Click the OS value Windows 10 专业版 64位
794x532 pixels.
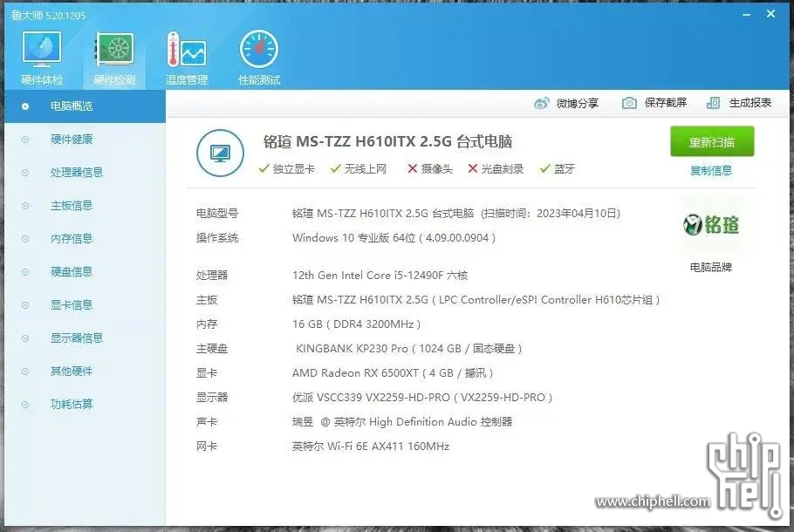tap(394, 238)
